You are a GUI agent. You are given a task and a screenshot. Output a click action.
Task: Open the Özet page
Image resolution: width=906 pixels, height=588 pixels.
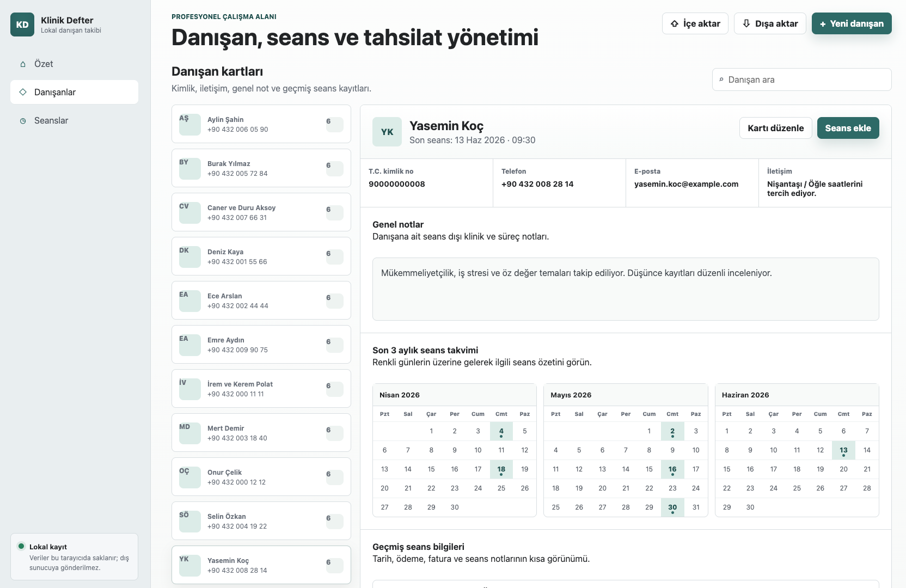[x=74, y=64]
